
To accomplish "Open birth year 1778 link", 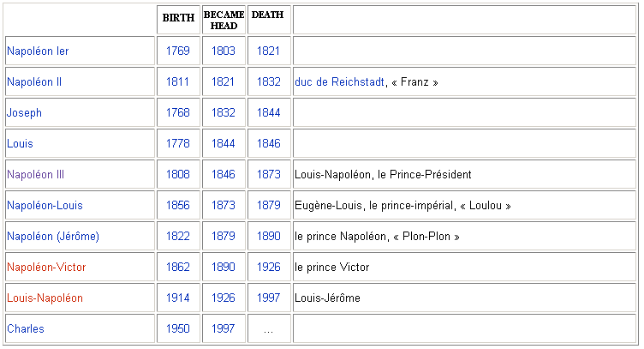I will [x=178, y=144].
